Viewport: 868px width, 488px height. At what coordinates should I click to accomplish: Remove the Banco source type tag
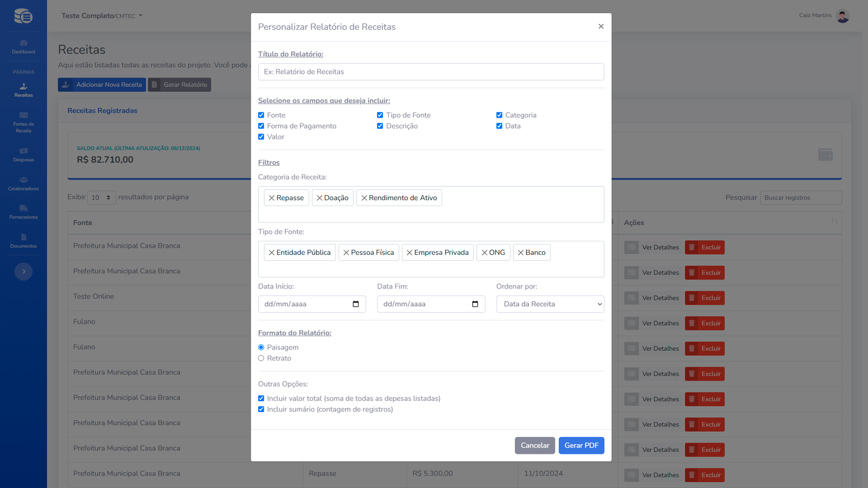[520, 253]
